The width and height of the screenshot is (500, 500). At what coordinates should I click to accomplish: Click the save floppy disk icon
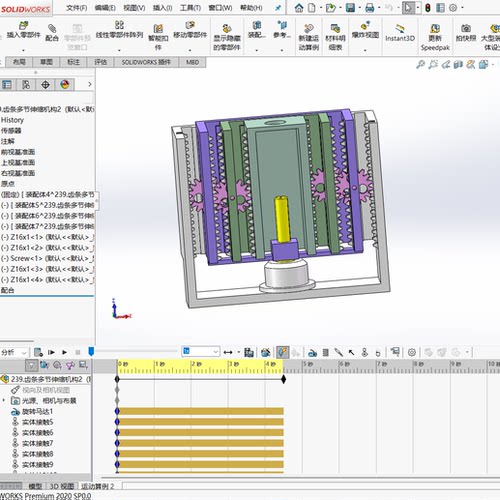click(x=350, y=8)
